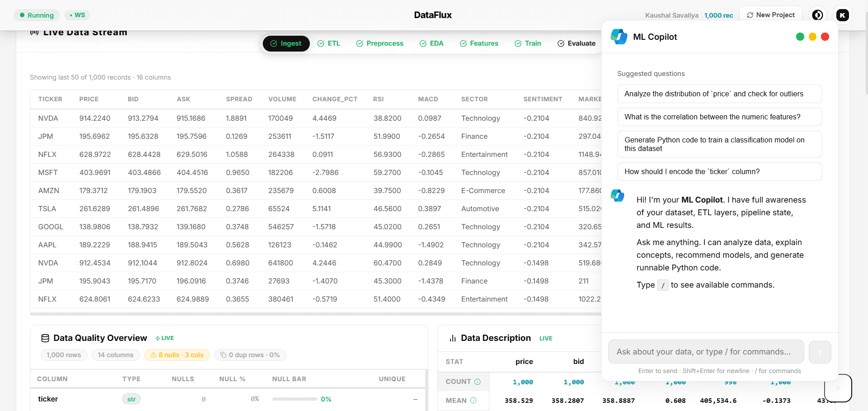This screenshot has width=868, height=411.
Task: Open the K user avatar menu
Action: 842,15
